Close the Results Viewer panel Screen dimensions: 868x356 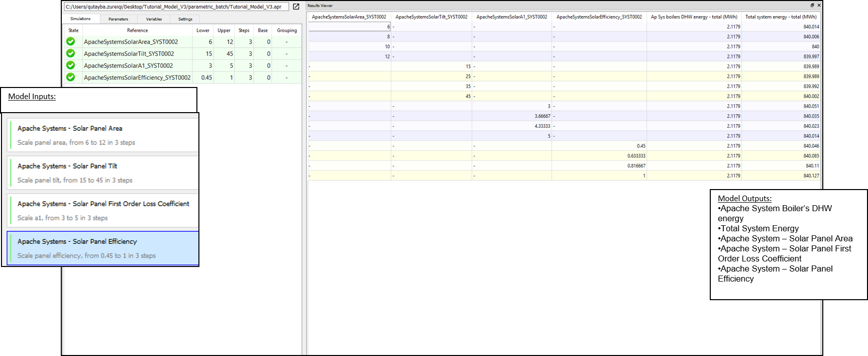point(819,6)
